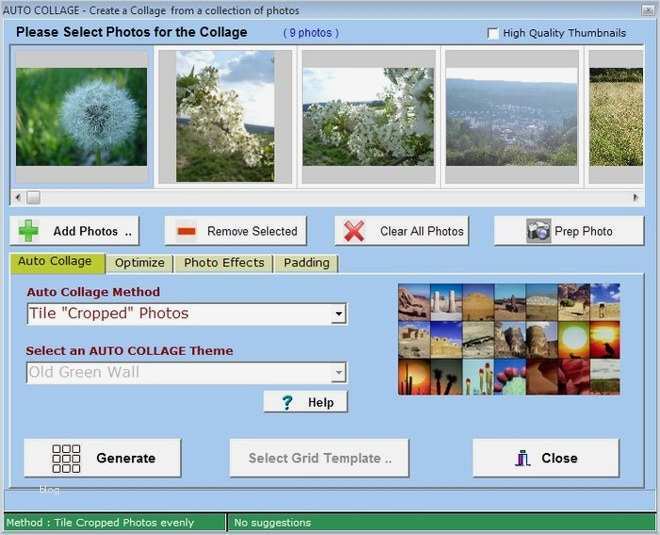Click the camera Prep Photo icon
660x535 pixels.
(538, 231)
